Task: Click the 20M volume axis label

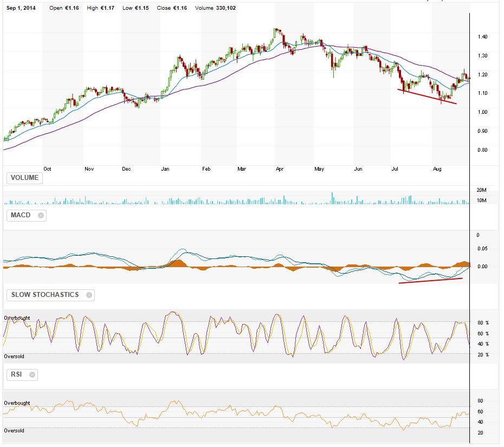Action: pyautogui.click(x=481, y=190)
